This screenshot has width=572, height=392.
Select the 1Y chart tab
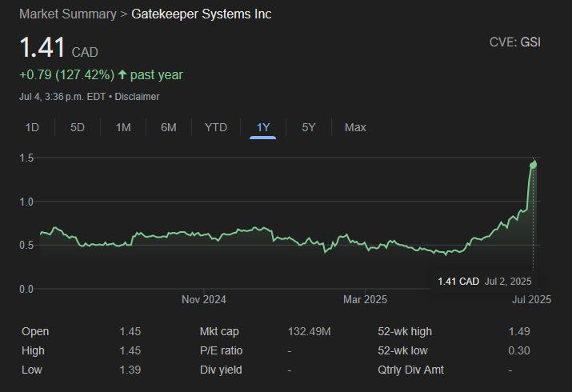point(263,127)
